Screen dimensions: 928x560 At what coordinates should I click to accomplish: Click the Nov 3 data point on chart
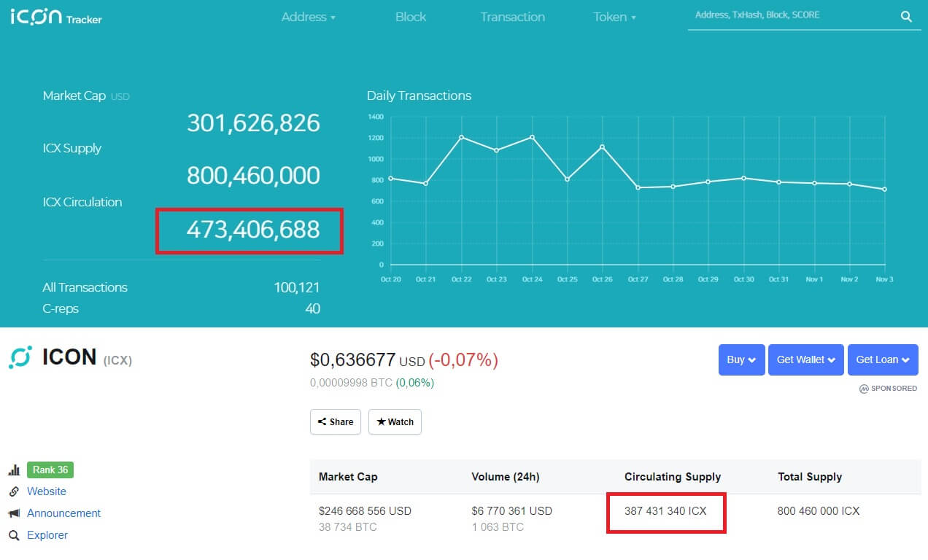(x=885, y=190)
